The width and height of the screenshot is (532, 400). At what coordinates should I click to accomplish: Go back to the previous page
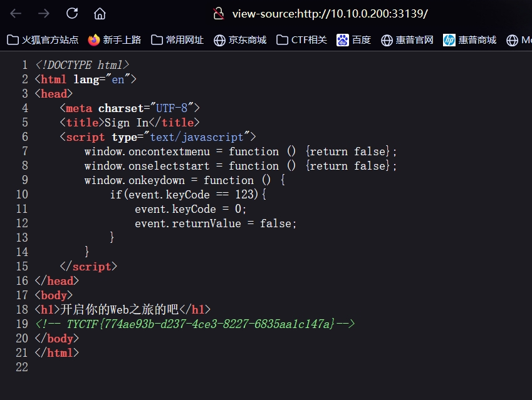(16, 14)
